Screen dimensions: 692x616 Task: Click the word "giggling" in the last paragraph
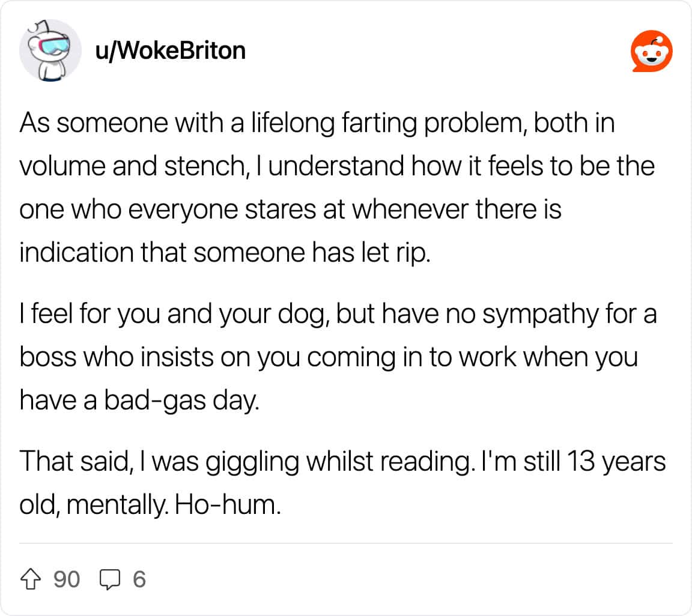pos(252,462)
